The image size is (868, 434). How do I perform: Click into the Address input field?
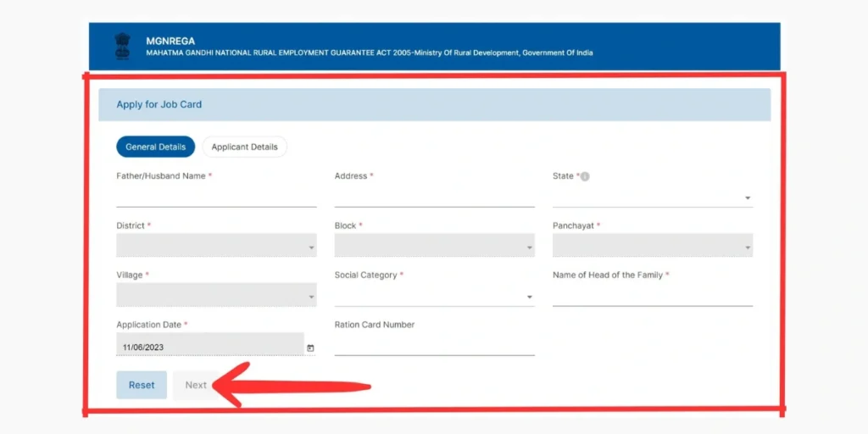click(x=434, y=197)
